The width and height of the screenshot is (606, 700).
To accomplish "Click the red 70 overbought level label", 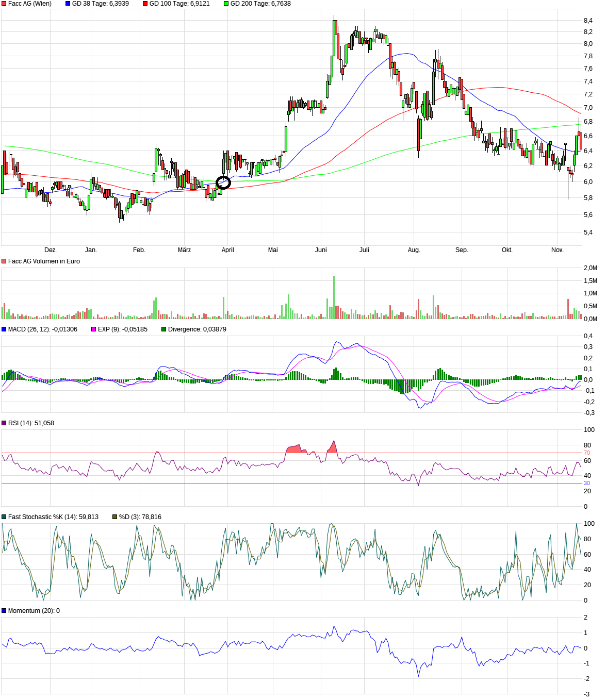I will [586, 453].
